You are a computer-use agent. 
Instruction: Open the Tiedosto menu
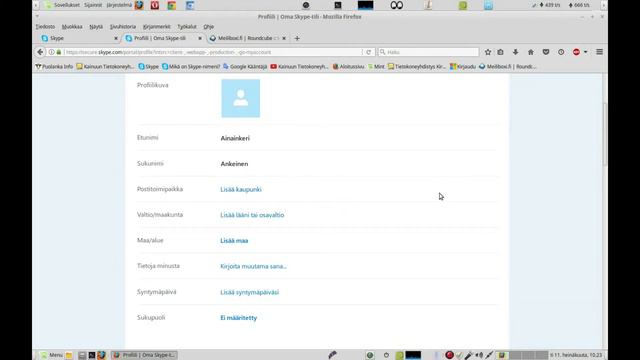45,27
